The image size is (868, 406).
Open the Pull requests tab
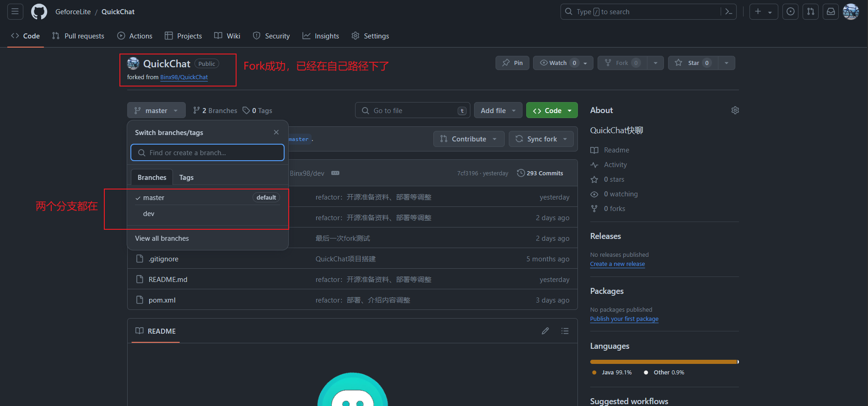[78, 36]
